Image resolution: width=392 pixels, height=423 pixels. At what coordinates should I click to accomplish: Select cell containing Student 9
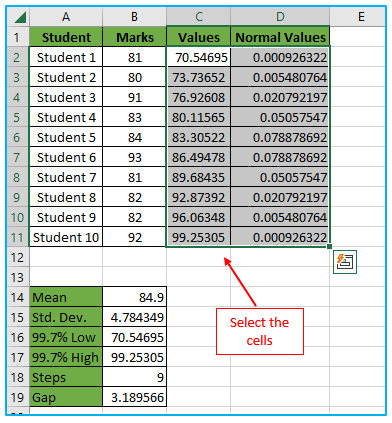coord(66,217)
